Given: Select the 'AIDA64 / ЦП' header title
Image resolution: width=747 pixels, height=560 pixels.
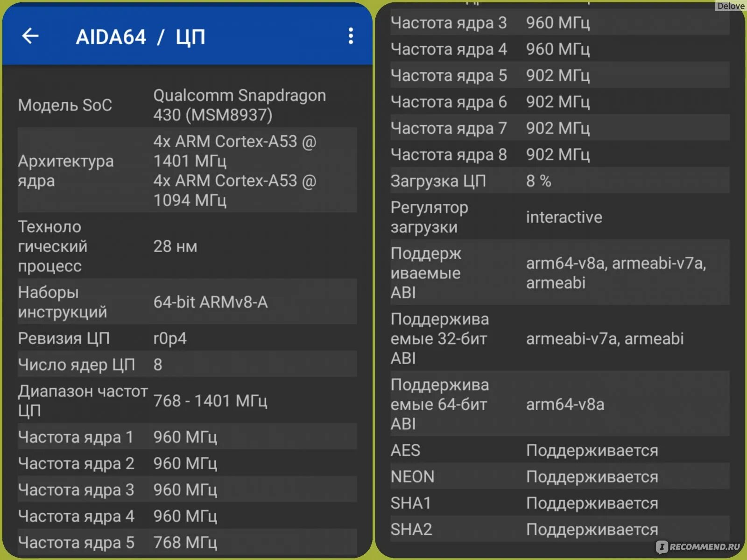Looking at the screenshot, I should tap(141, 37).
